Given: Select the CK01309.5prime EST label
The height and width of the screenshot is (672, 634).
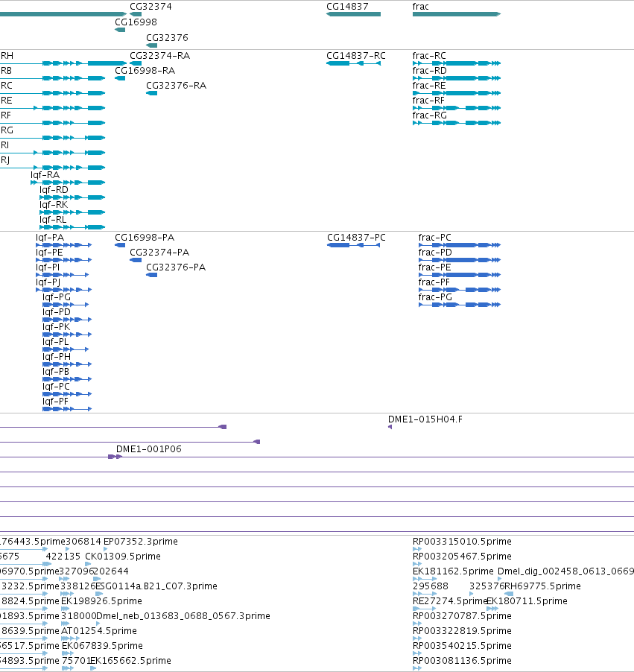Looking at the screenshot, I should point(123,557).
